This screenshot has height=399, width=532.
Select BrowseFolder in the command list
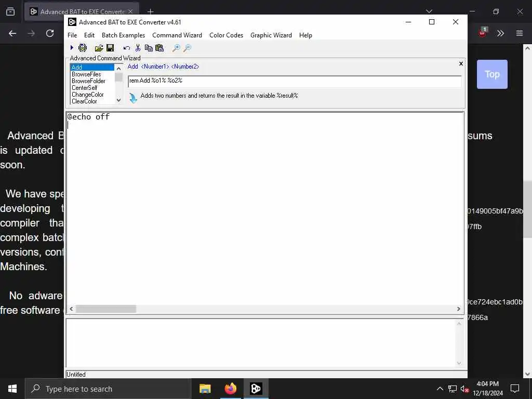tap(92, 81)
